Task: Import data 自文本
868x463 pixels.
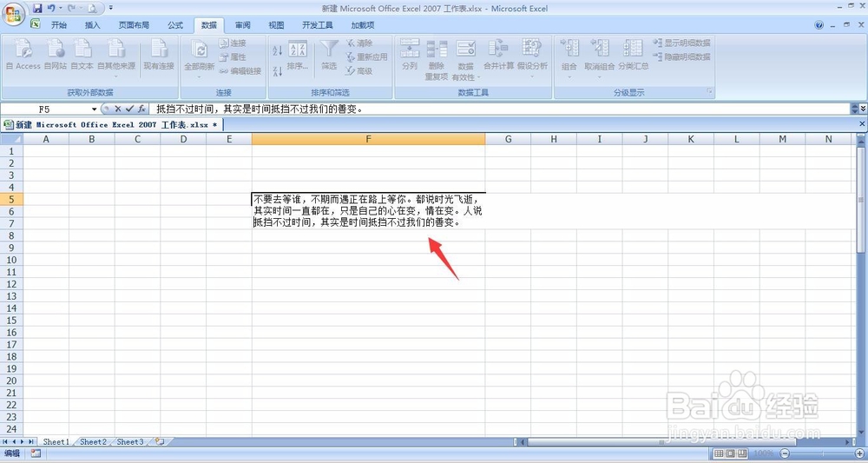Action: point(82,54)
